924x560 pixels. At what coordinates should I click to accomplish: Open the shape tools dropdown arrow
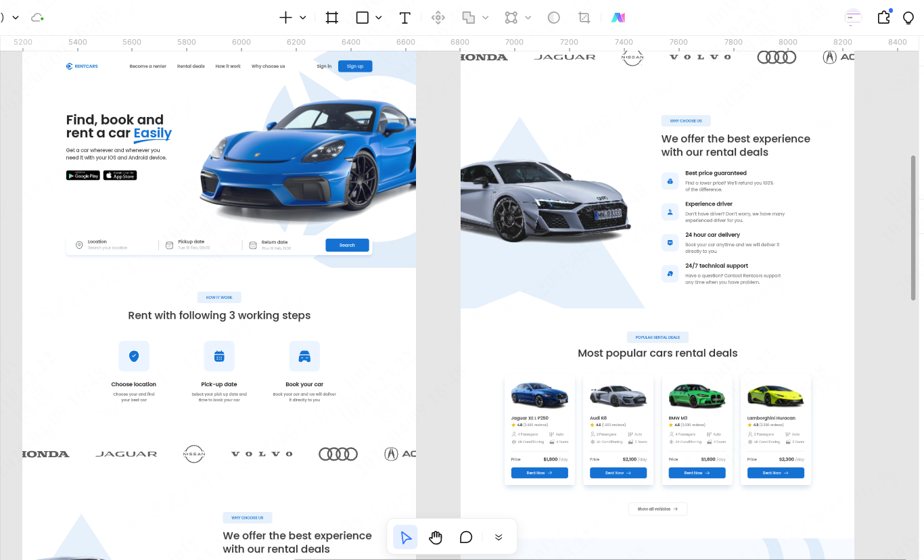click(379, 18)
